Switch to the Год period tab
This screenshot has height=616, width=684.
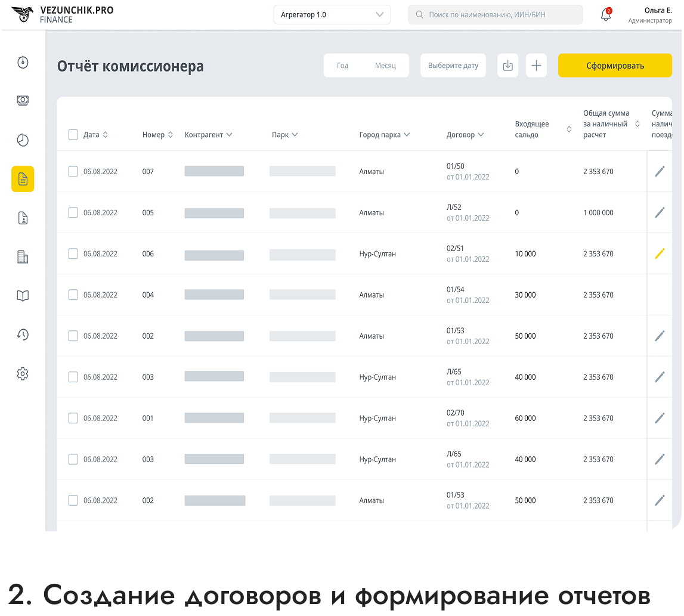[x=342, y=66]
